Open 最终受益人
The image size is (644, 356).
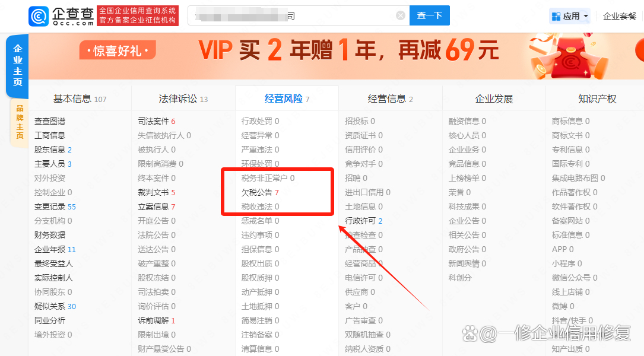tap(53, 263)
